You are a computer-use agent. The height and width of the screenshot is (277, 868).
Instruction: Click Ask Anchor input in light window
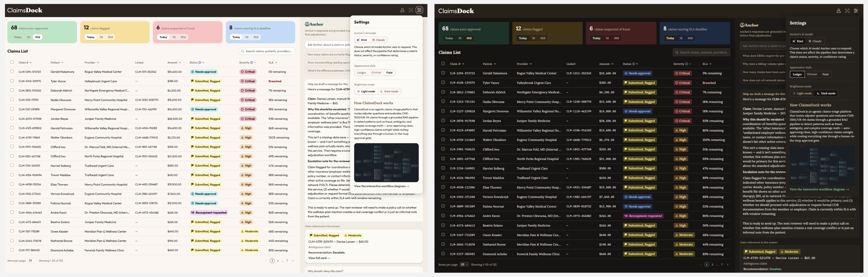pos(328,44)
